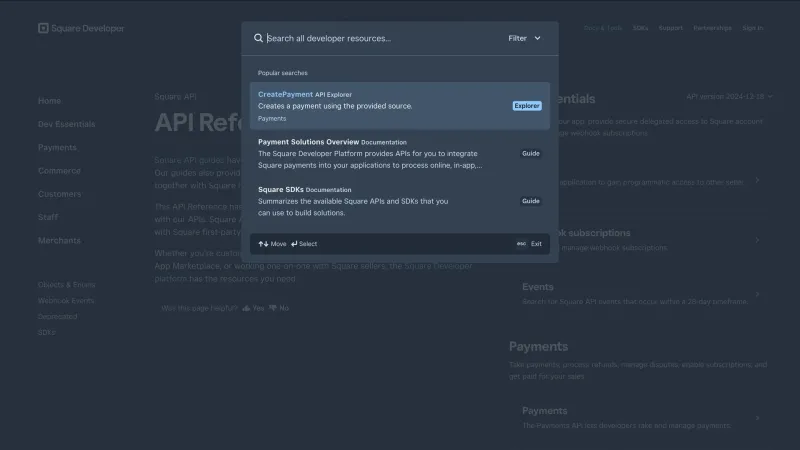Click the Payments tag under CreatePayment

pyautogui.click(x=272, y=118)
